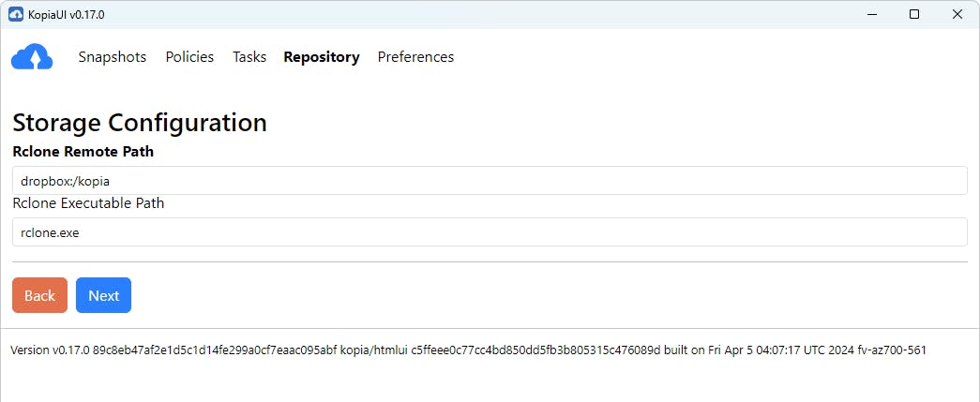Click the KopiaUI title bar app icon
Viewport: 980px width, 402px height.
coord(16,14)
